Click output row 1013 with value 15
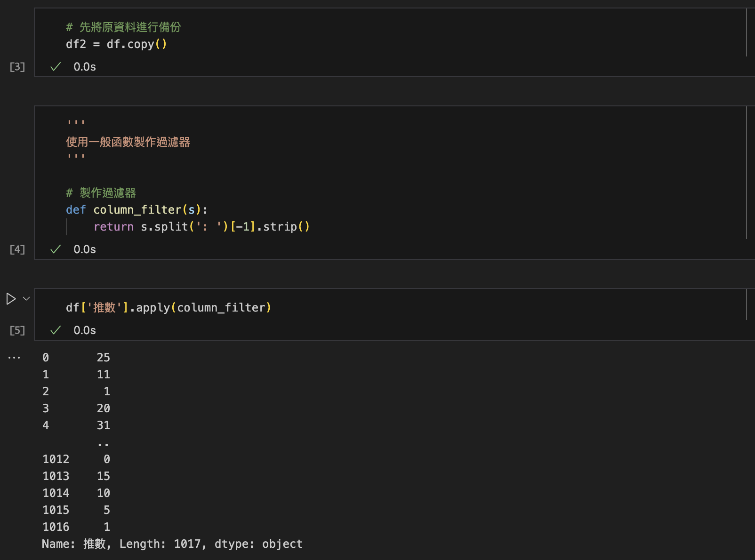 pyautogui.click(x=76, y=476)
